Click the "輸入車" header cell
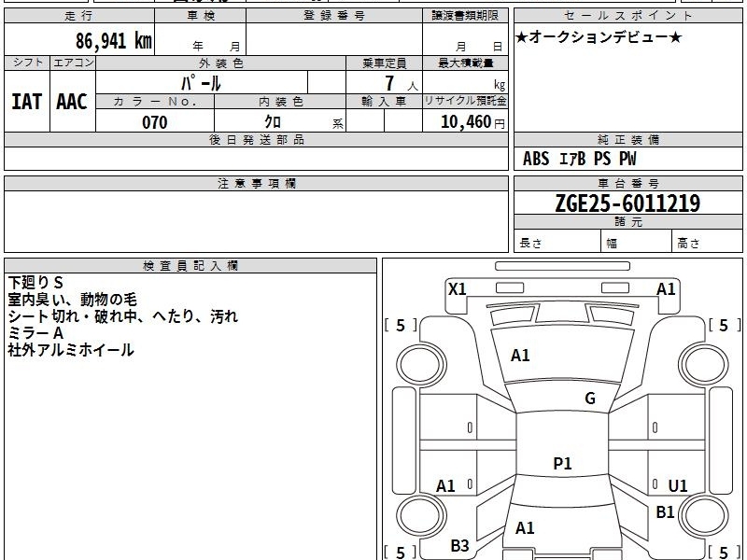The width and height of the screenshot is (747, 560). [384, 102]
